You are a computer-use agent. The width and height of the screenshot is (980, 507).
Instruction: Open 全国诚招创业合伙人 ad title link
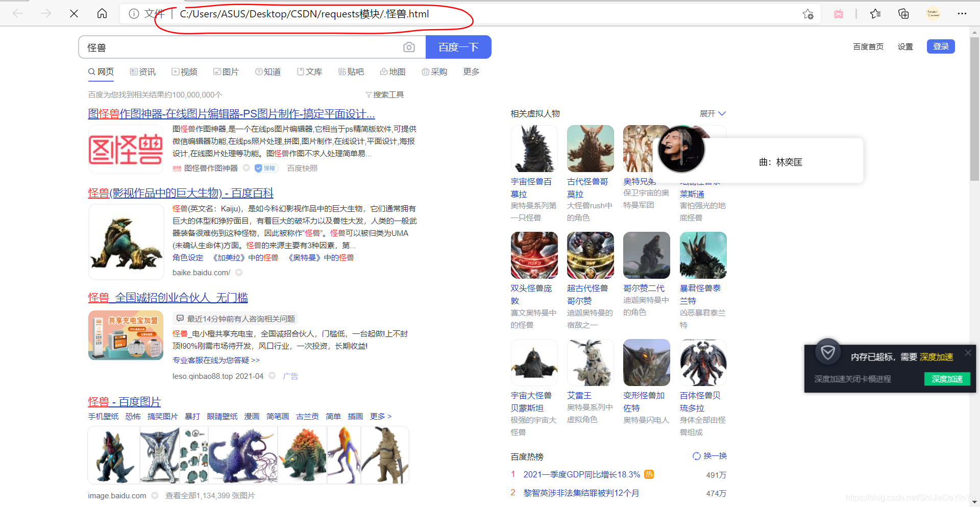coord(168,297)
